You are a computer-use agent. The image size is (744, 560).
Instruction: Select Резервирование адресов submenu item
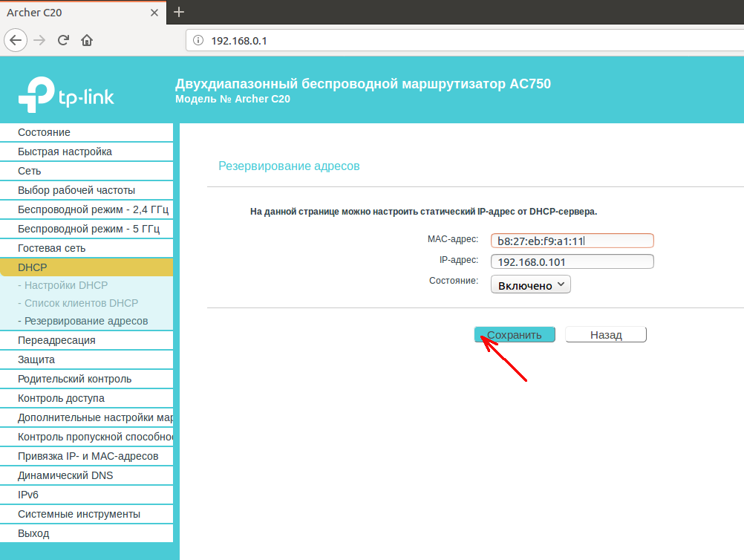85,321
